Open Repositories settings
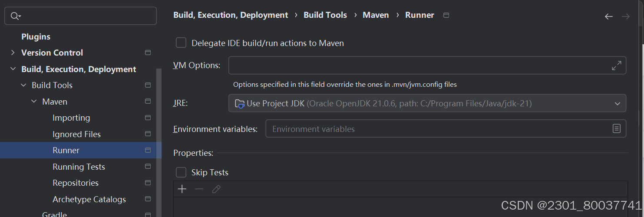The width and height of the screenshot is (644, 217). click(76, 183)
